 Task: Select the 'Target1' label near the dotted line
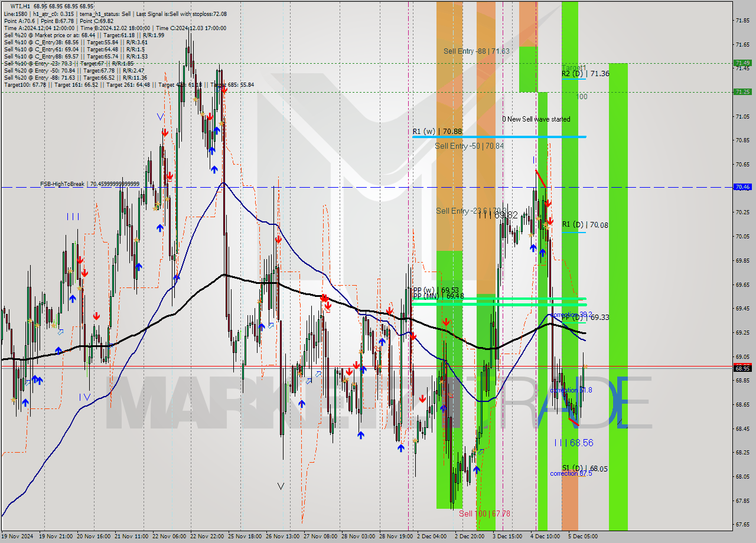coord(574,68)
